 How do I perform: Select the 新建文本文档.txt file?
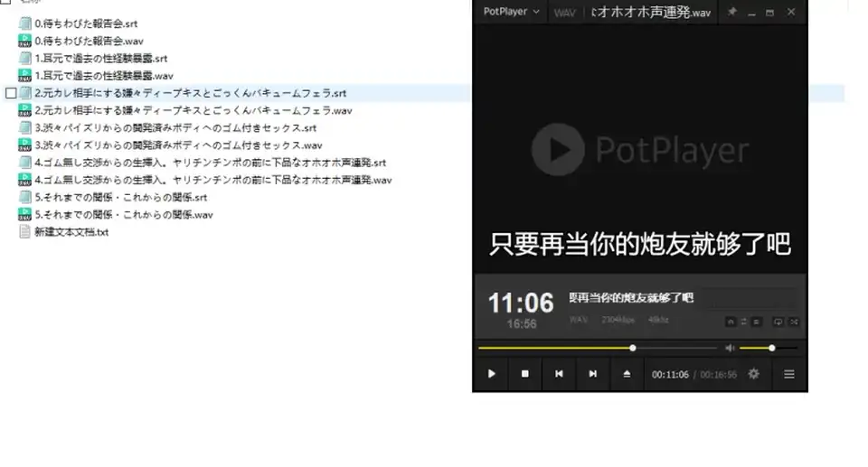point(71,232)
